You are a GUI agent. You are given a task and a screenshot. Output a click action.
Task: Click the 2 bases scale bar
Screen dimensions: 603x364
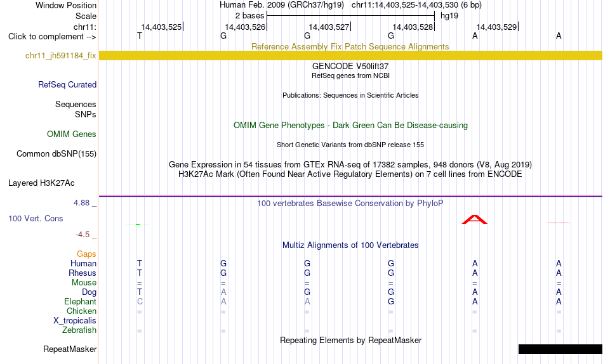(x=350, y=16)
